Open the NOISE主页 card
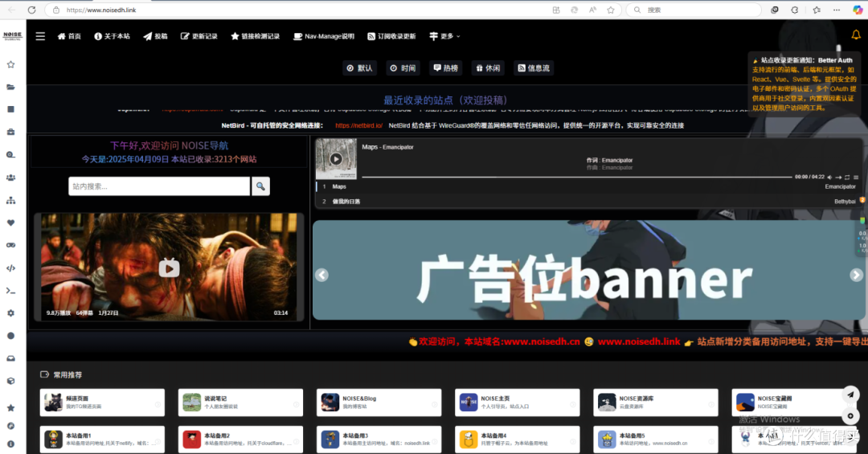Image resolution: width=868 pixels, height=454 pixels. [x=518, y=403]
